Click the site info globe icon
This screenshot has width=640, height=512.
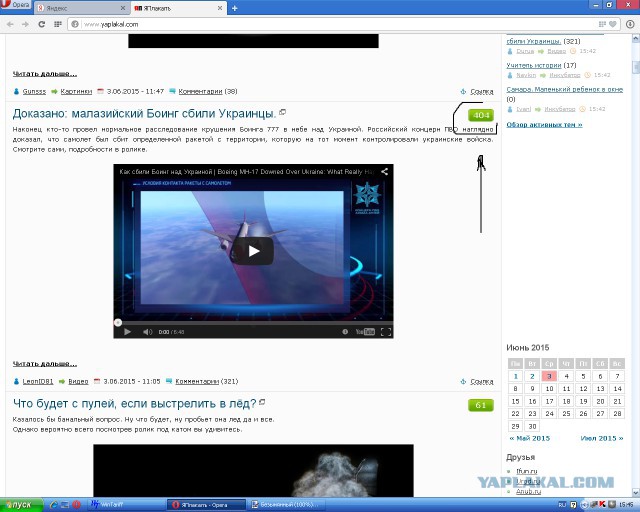click(75, 24)
